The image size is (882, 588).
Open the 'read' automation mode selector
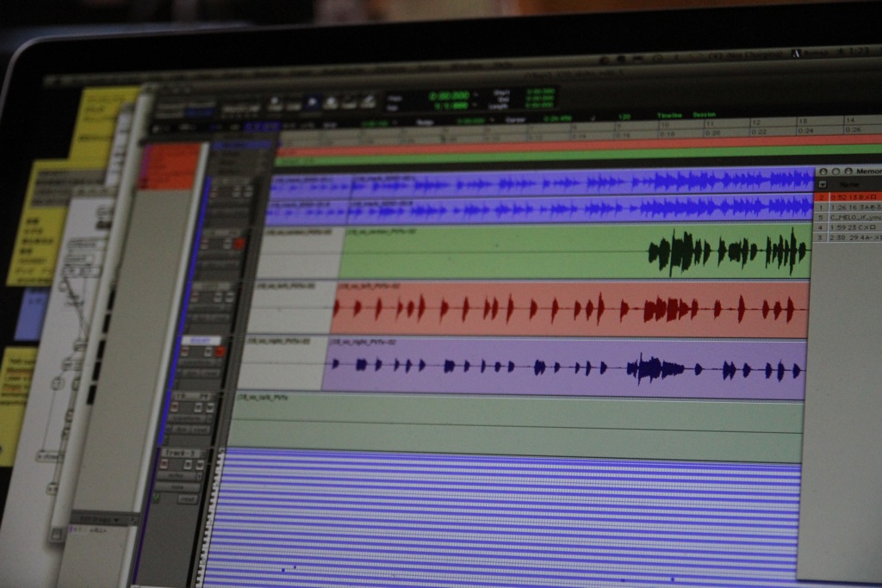(187, 498)
